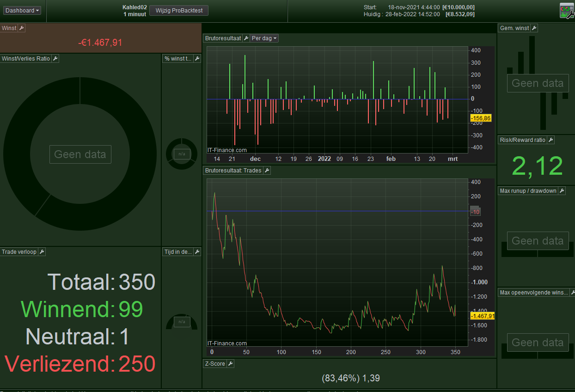Screen dimensions: 575x392
Task: Click the wrench for % winst panel
Action: 197,59
